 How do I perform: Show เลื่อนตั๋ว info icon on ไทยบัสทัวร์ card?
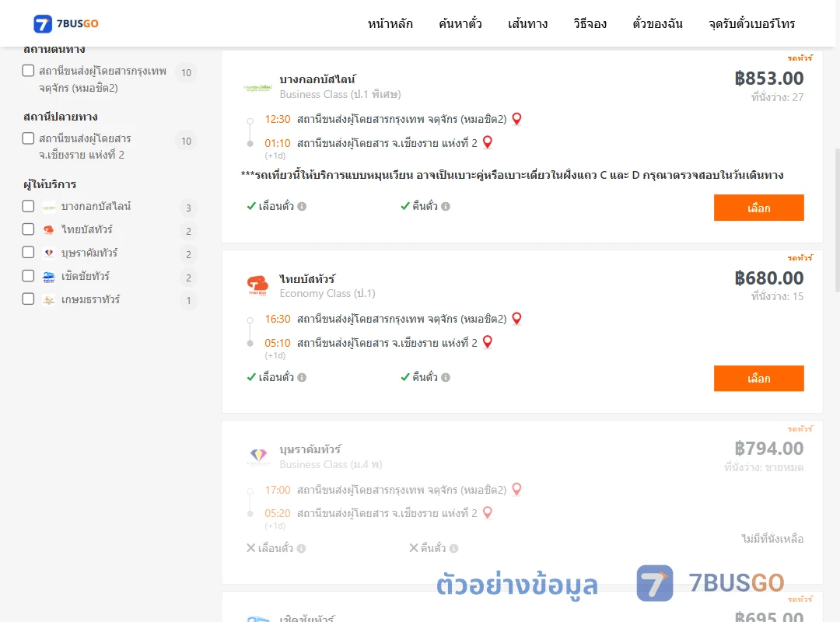pos(302,377)
